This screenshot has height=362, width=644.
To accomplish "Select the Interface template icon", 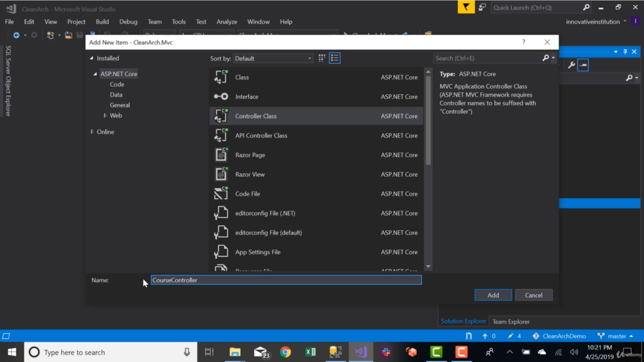I will (x=221, y=97).
